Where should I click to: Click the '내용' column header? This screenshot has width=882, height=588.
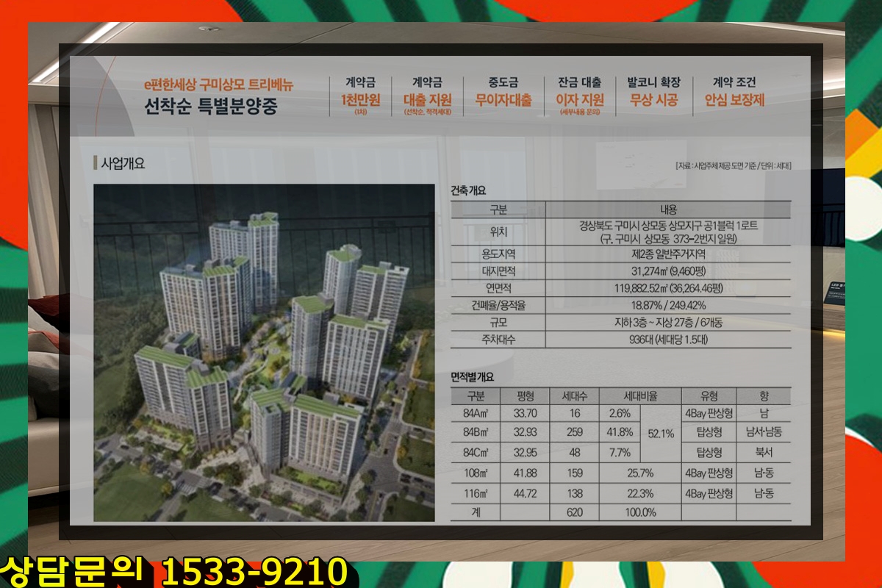tap(669, 209)
